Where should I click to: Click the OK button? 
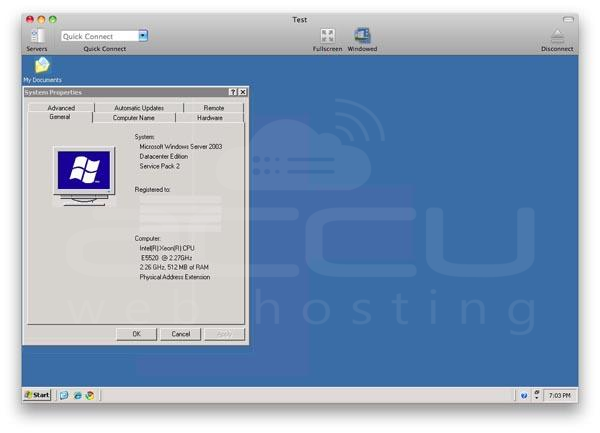[x=137, y=334]
